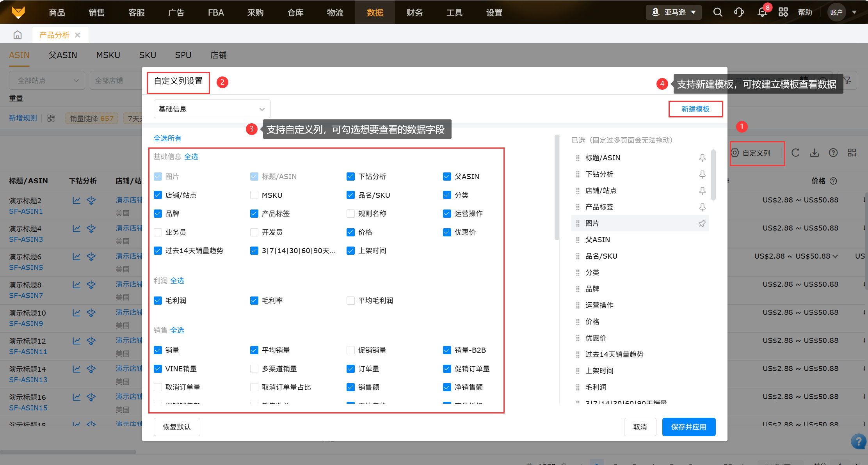Switch to the 父ASIN tab
This screenshot has height=465, width=868.
pyautogui.click(x=63, y=55)
